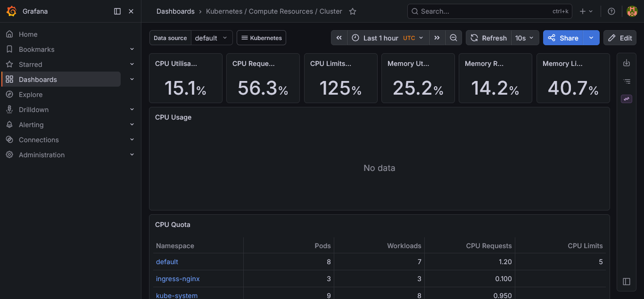Expand Bookmarks section chevron
The height and width of the screenshot is (299, 644).
(x=132, y=49)
